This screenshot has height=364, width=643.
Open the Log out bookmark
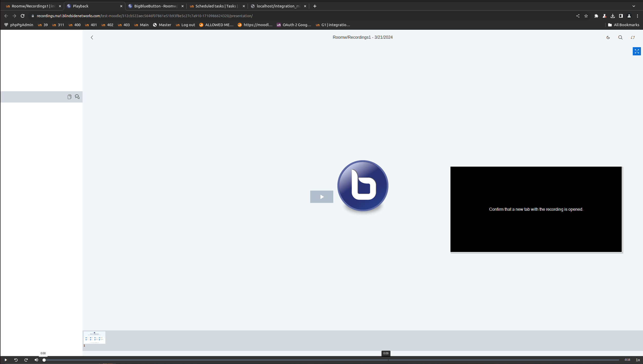tap(185, 25)
